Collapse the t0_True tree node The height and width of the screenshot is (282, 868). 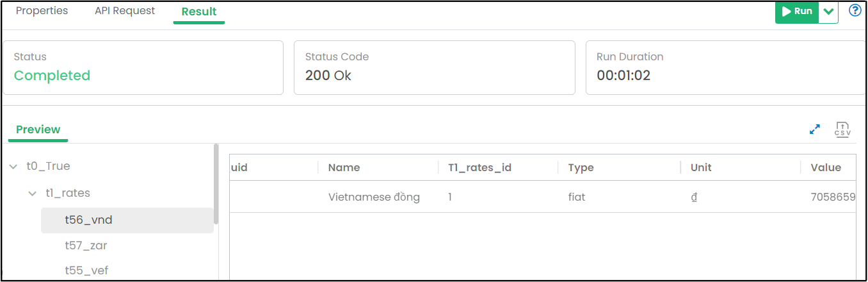[x=13, y=167]
